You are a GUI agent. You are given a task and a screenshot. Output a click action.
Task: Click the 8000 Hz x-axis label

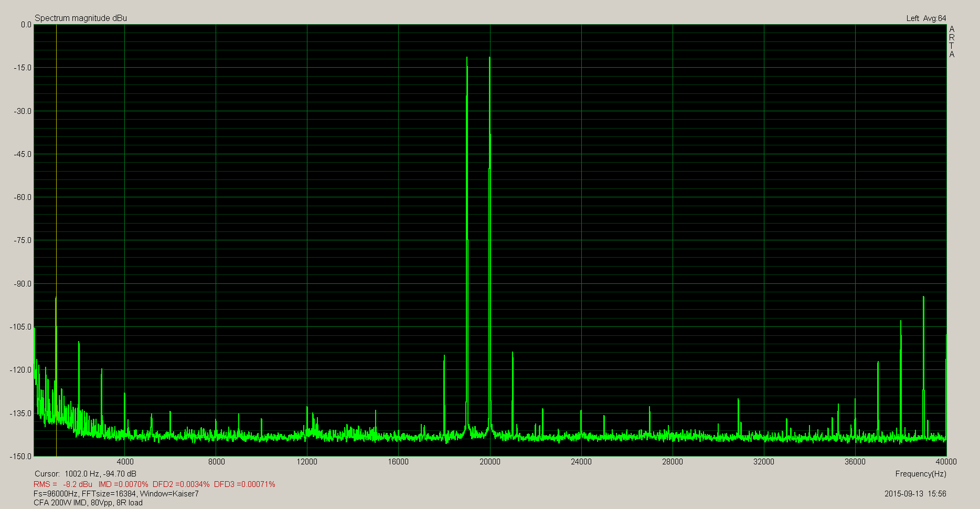216,462
